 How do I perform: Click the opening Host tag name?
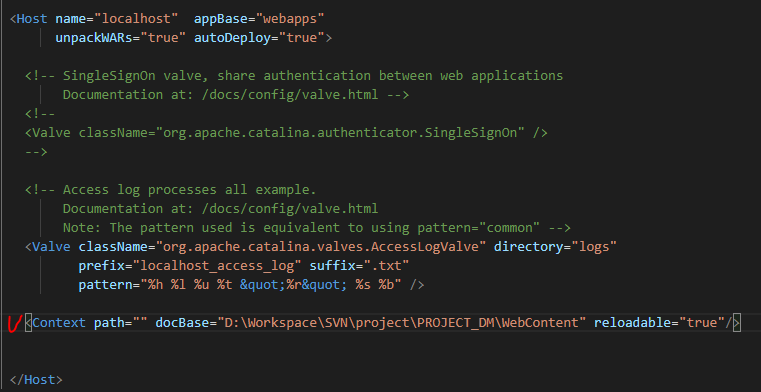[x=32, y=19]
